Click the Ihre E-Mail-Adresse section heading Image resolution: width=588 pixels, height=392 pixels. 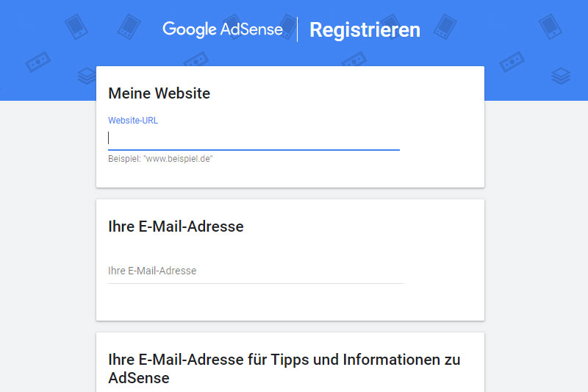pos(176,227)
